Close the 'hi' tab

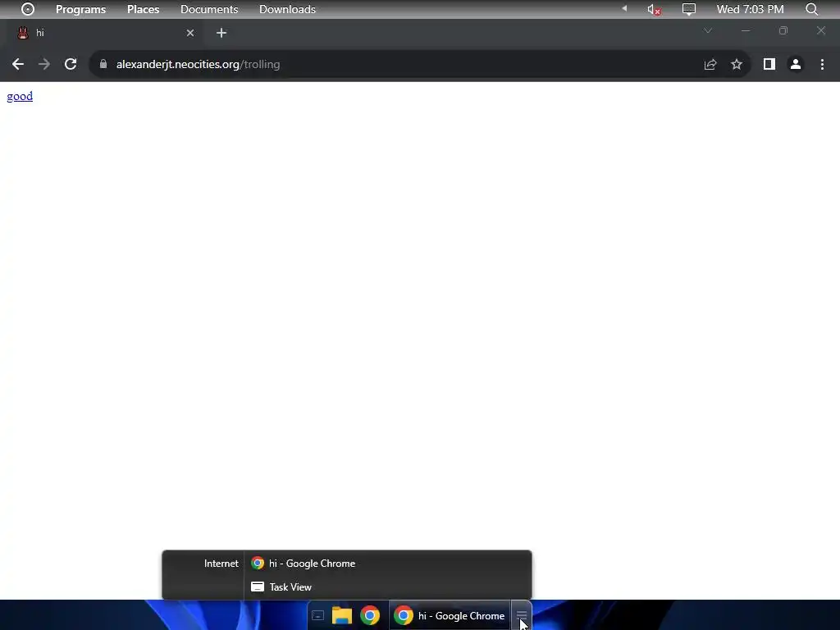coord(190,33)
